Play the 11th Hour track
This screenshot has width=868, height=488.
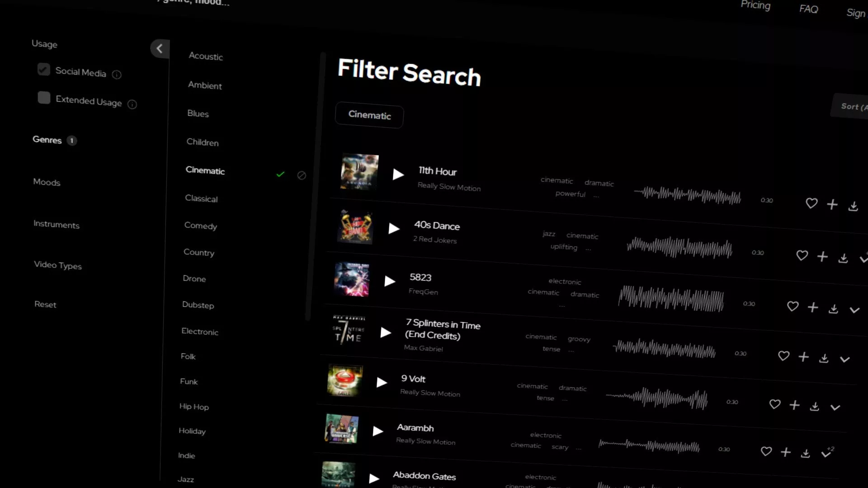tap(398, 174)
